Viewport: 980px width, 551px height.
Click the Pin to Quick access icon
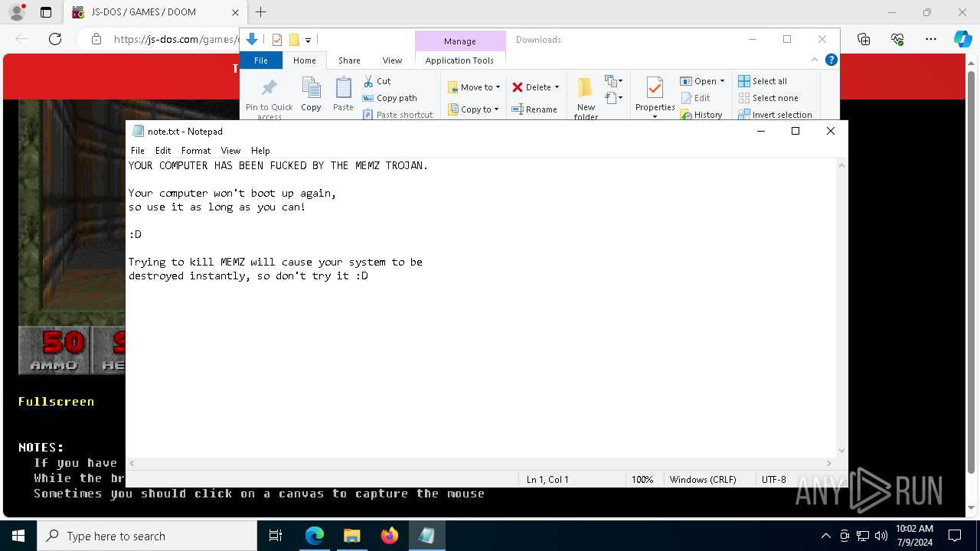(x=269, y=87)
